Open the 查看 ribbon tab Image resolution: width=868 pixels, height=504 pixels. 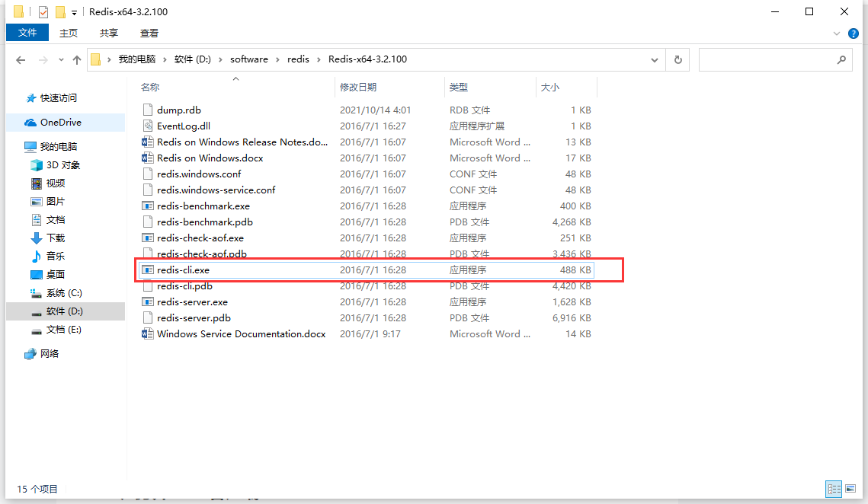(149, 33)
